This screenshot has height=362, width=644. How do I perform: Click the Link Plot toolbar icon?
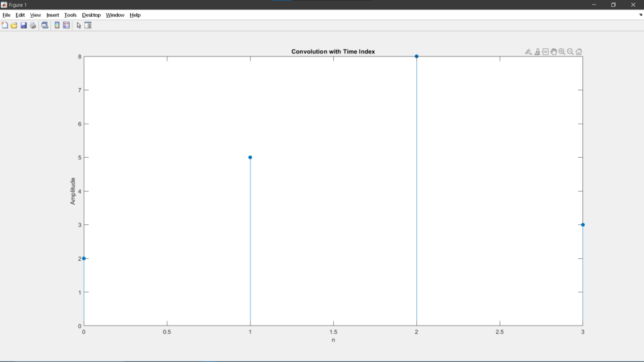(45, 25)
